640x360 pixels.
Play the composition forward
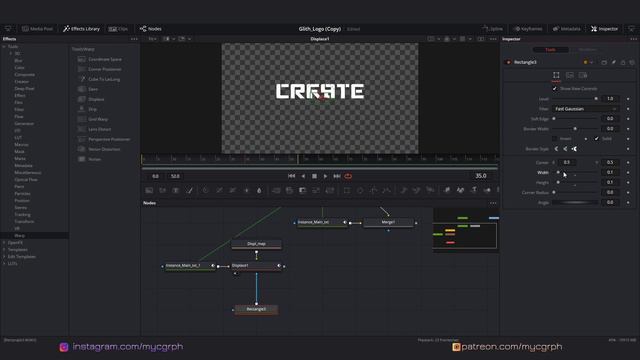pyautogui.click(x=325, y=176)
